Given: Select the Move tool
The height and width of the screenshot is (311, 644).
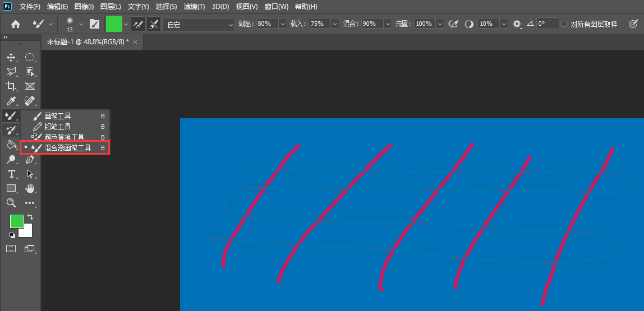Looking at the screenshot, I should pyautogui.click(x=11, y=57).
